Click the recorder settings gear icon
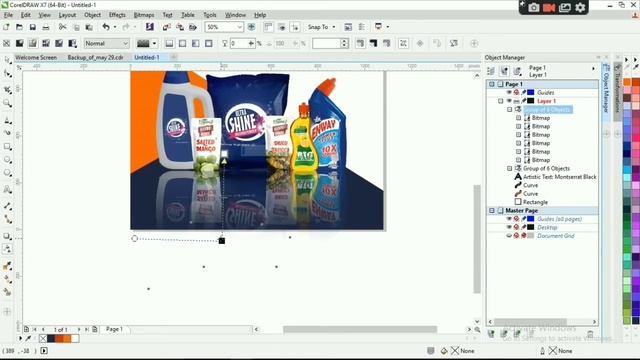Viewport: 640px width, 360px height. point(580,7)
